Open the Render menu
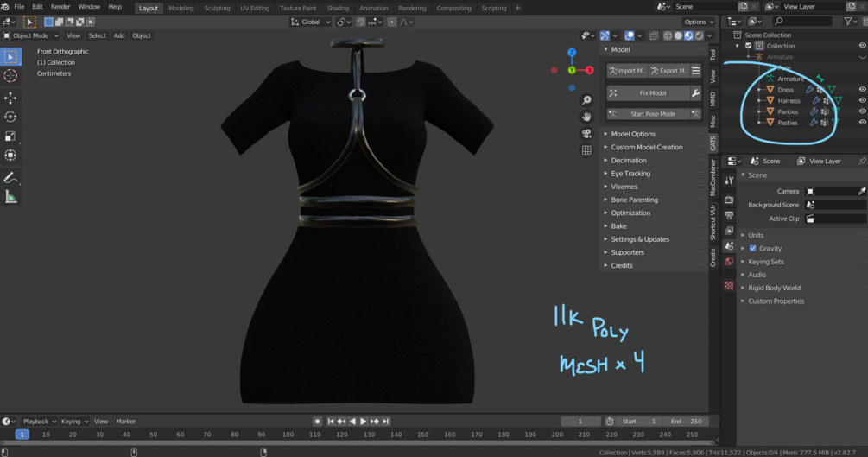The image size is (868, 457). (x=60, y=7)
